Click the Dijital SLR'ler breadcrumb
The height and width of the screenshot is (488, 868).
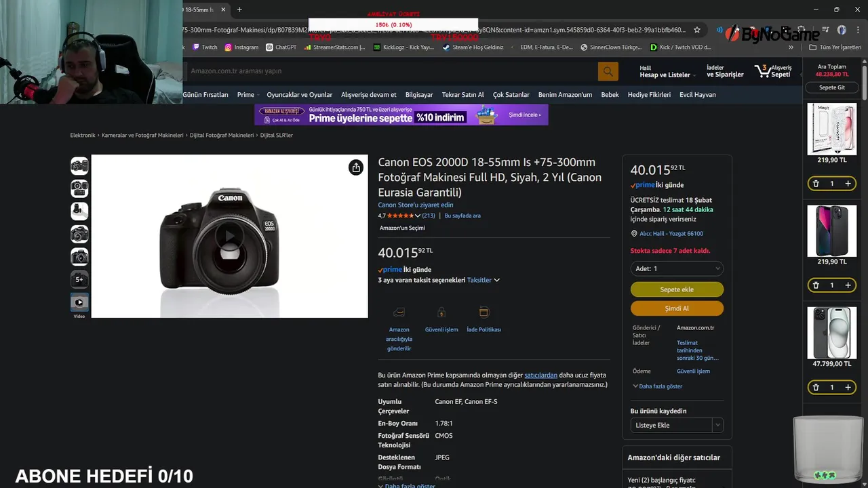click(277, 136)
